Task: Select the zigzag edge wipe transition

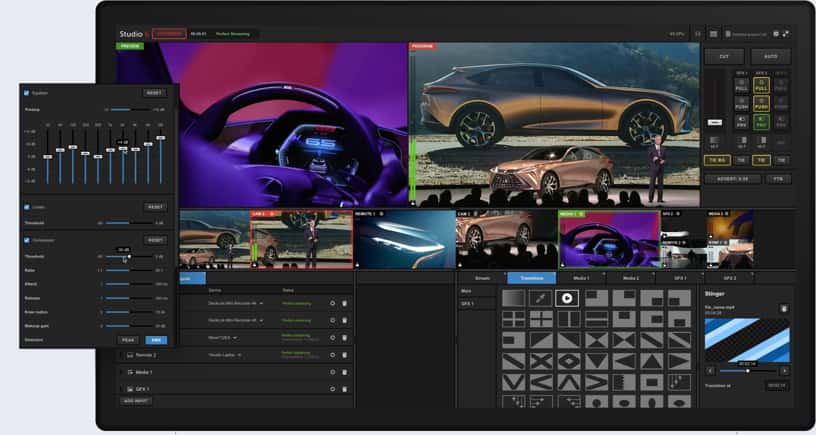Action: coord(623,382)
